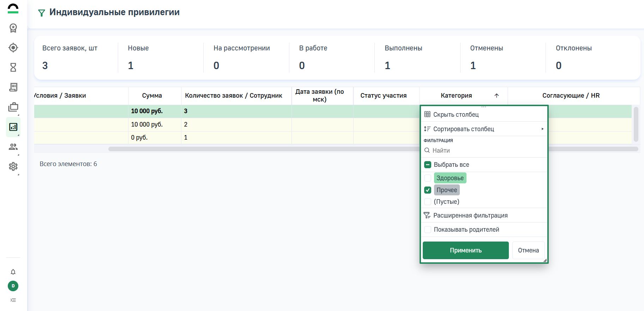Open the settings gear in sidebar
This screenshot has width=644, height=311.
[13, 166]
